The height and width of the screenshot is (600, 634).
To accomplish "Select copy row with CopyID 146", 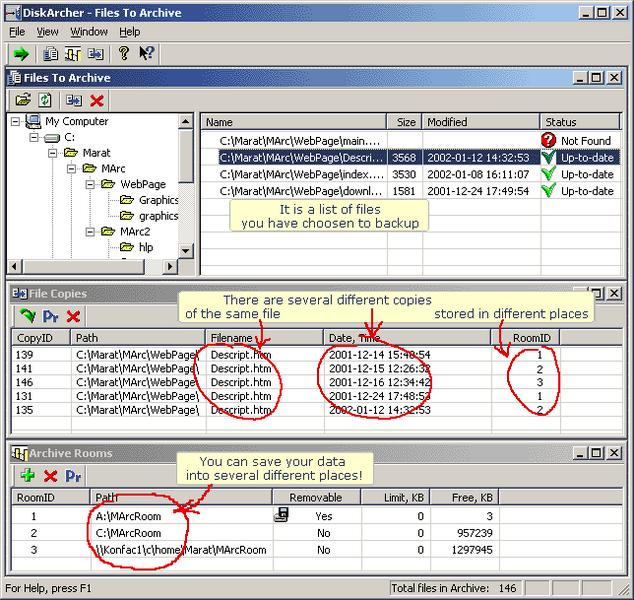I will pos(317,382).
